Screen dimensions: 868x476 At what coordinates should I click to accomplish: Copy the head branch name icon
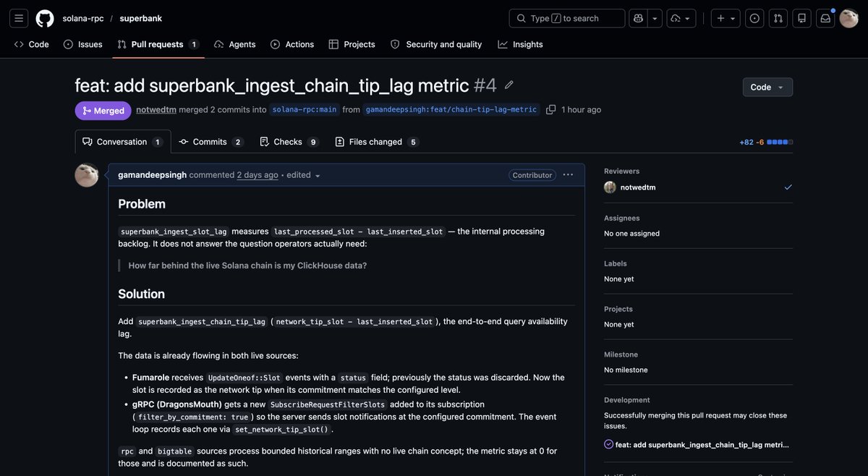[x=551, y=109]
